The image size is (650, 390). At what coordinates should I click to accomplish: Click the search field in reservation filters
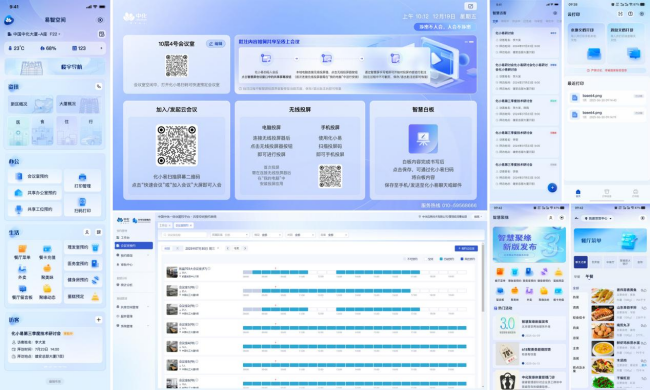coord(184,235)
